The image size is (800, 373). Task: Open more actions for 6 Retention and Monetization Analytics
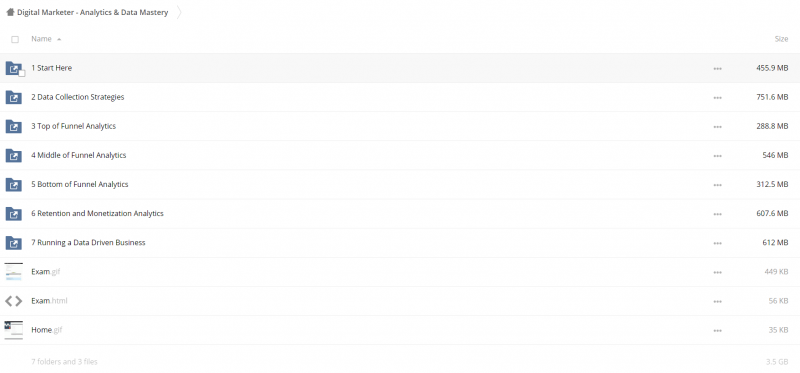[717, 214]
